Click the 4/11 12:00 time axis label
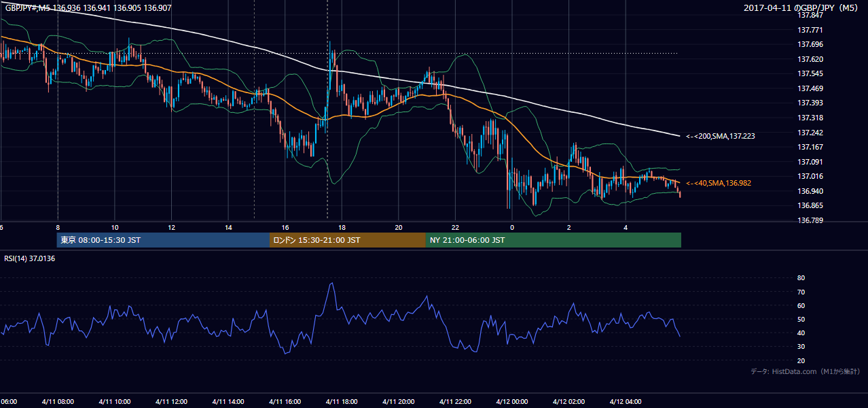The width and height of the screenshot is (868, 408). [x=171, y=401]
